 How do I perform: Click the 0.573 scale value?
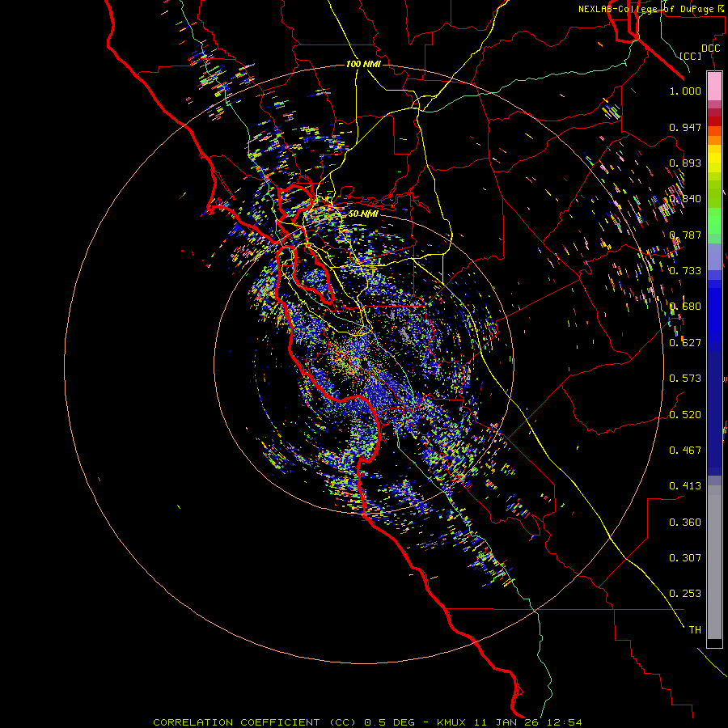(685, 379)
